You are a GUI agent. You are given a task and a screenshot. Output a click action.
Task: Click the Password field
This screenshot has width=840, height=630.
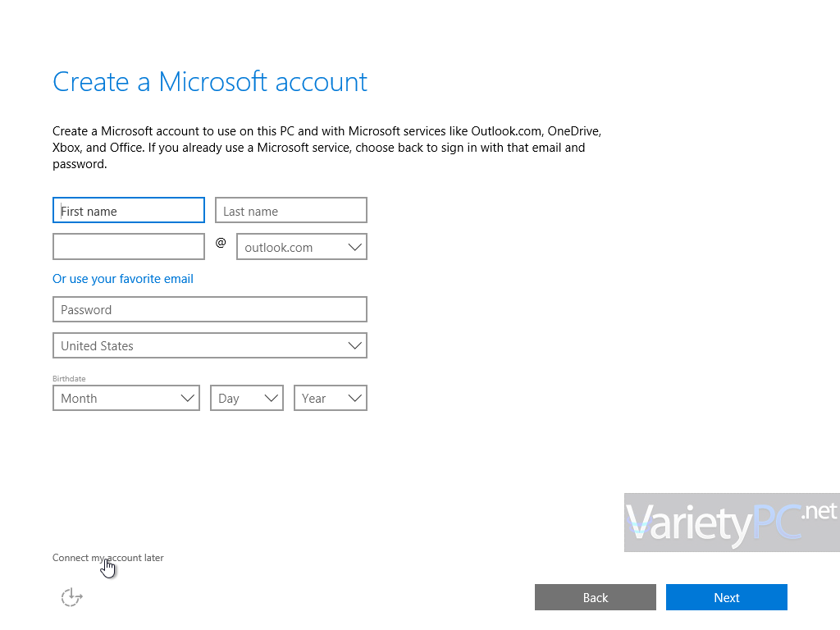(209, 309)
